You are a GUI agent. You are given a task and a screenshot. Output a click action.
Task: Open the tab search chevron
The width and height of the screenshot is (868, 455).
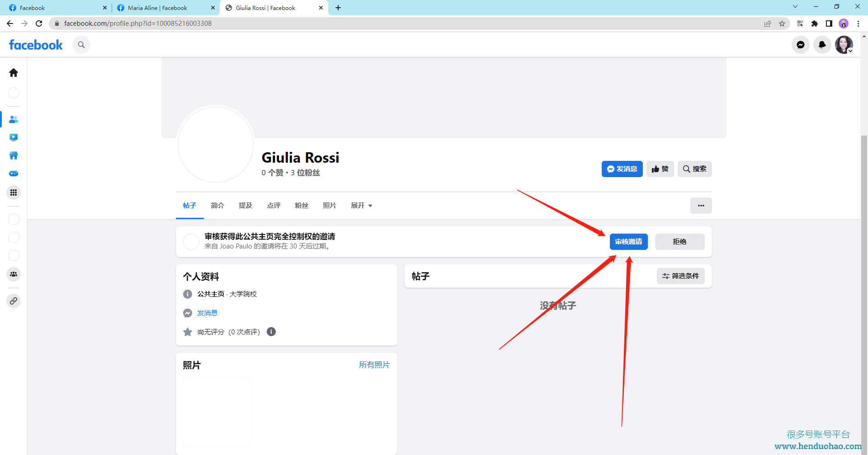click(x=795, y=6)
